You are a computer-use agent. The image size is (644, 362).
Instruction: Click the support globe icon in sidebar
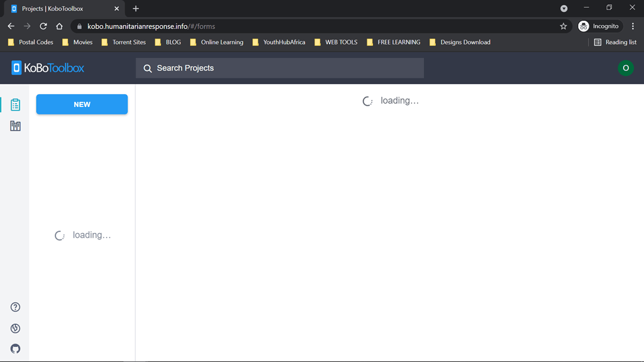point(14,327)
